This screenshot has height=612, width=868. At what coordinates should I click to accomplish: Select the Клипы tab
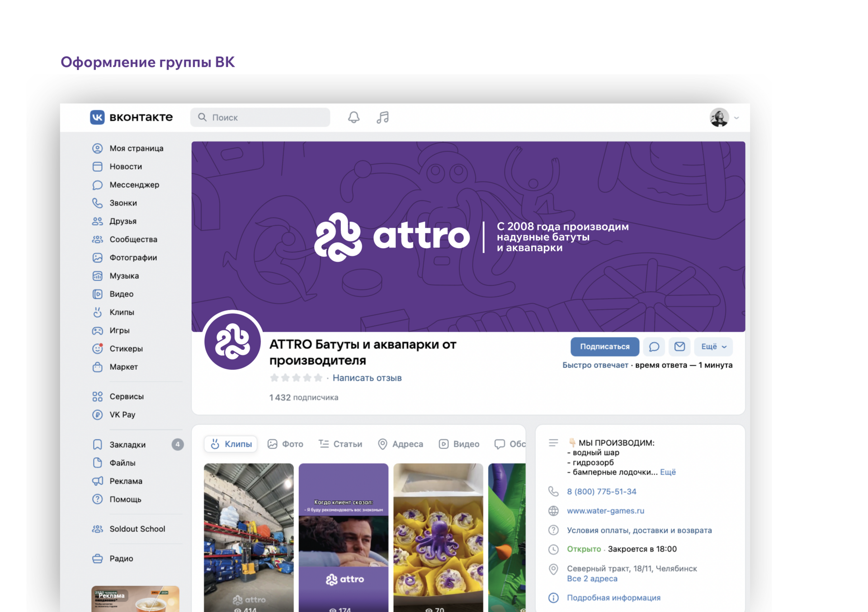[x=231, y=444]
